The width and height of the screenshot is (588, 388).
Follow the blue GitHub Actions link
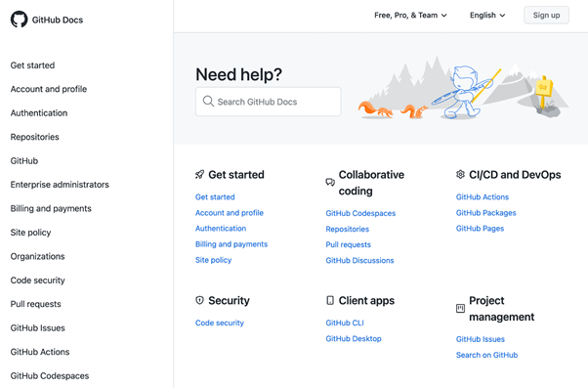click(483, 197)
